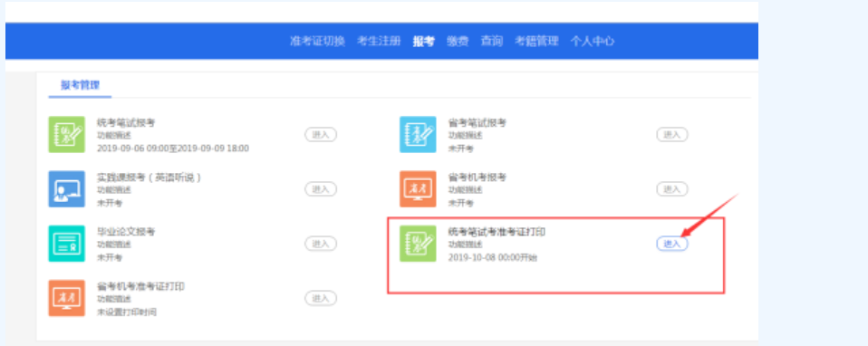Click the text 2019-10-08 00:00开始
The image size is (868, 346).
492,257
